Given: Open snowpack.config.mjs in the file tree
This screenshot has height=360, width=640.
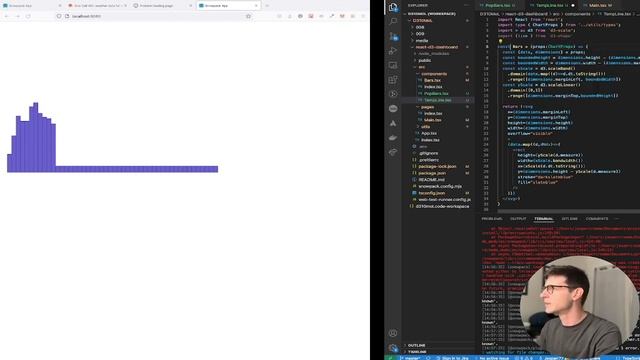Looking at the screenshot, I should (x=437, y=186).
